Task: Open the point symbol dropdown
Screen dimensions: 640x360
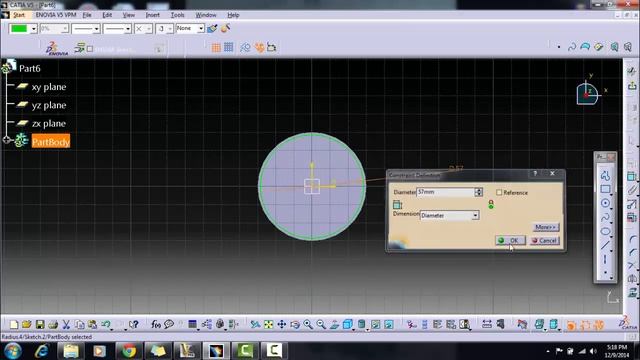Action: pyautogui.click(x=149, y=29)
